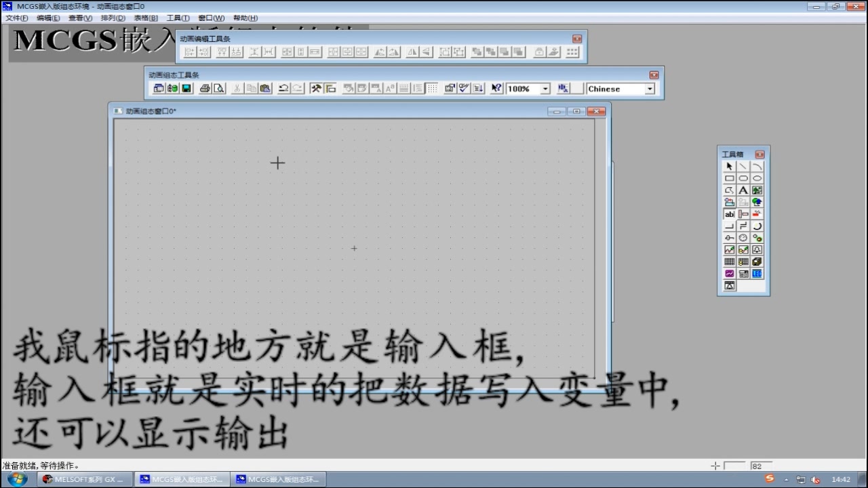The height and width of the screenshot is (488, 868).
Task: Open the 查看(V) menu
Action: pyautogui.click(x=80, y=18)
